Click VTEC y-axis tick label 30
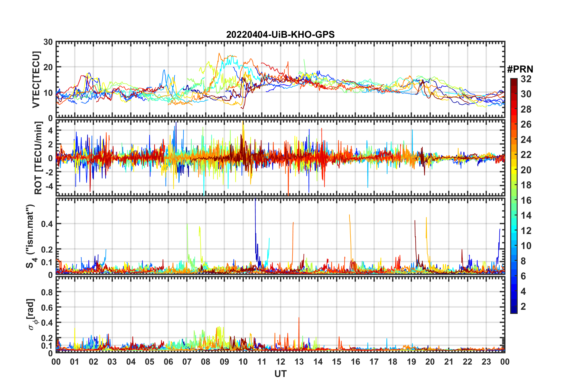 click(48, 42)
